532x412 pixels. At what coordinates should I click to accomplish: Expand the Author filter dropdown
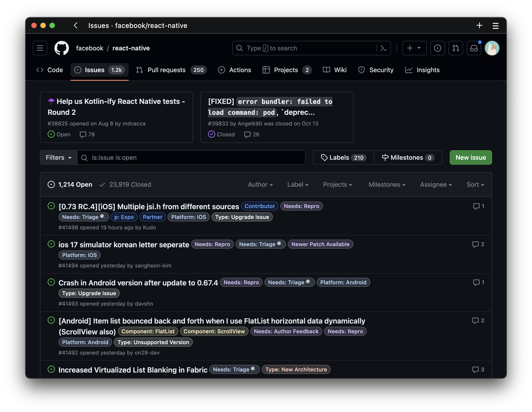pyautogui.click(x=260, y=184)
